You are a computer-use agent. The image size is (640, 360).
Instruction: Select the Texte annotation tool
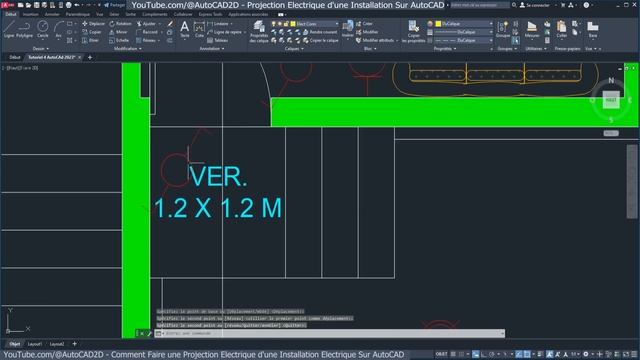(184, 29)
